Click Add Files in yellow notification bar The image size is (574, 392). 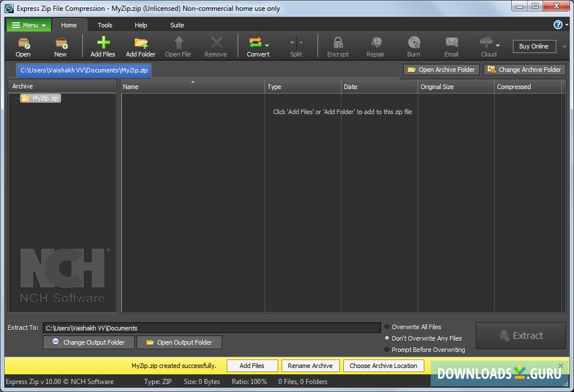(x=252, y=366)
